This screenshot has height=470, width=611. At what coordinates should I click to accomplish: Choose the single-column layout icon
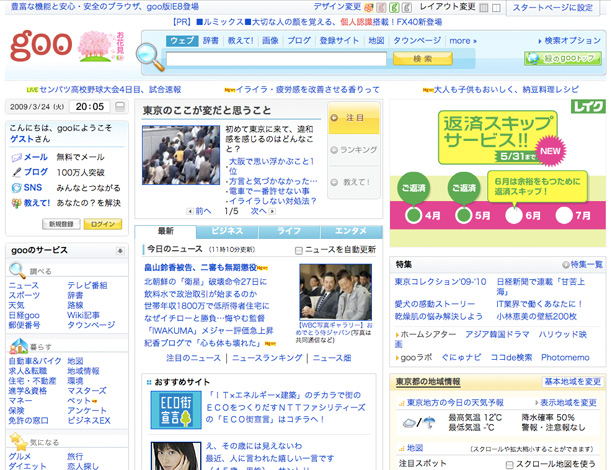496,8
